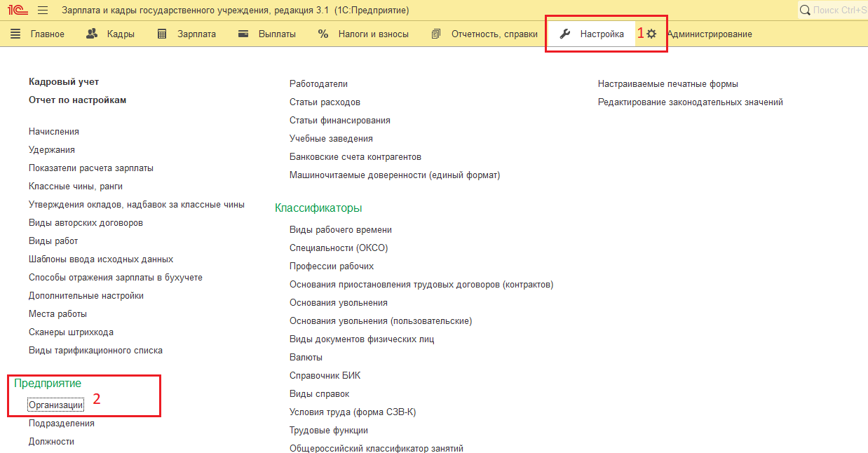This screenshot has height=453, width=868.
Task: Open Кадровый учет settings
Action: coord(64,82)
